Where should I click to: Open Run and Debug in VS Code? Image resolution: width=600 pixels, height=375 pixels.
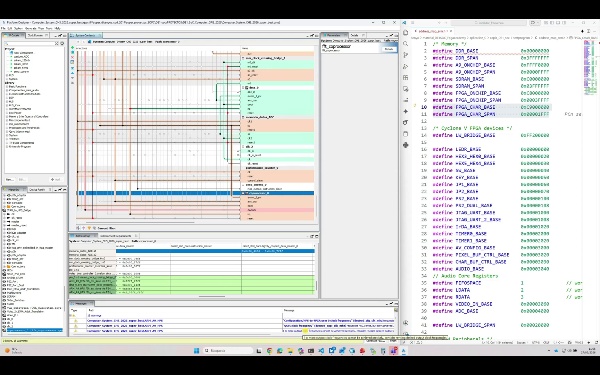coord(406,66)
